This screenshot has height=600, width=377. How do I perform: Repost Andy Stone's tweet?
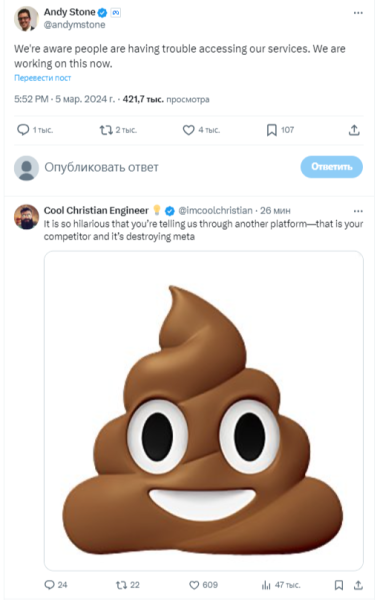coord(106,130)
